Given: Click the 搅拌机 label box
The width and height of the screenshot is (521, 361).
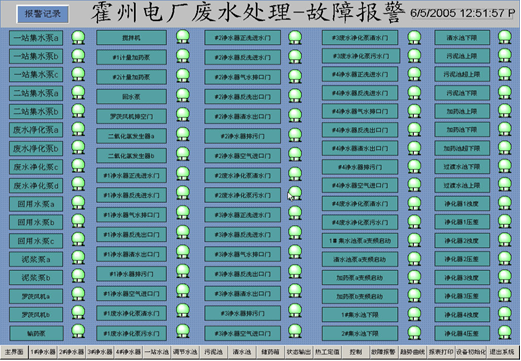Looking at the screenshot, I should click(x=131, y=38).
